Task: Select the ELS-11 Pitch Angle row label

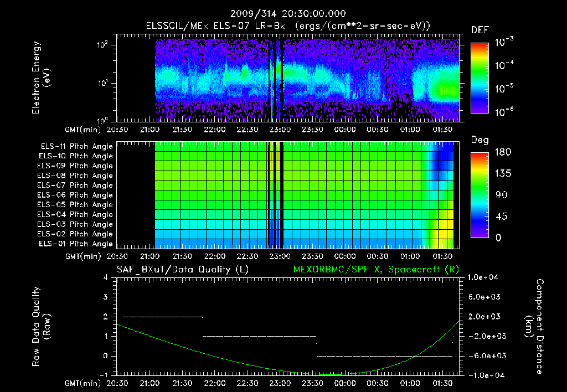Action: point(76,147)
